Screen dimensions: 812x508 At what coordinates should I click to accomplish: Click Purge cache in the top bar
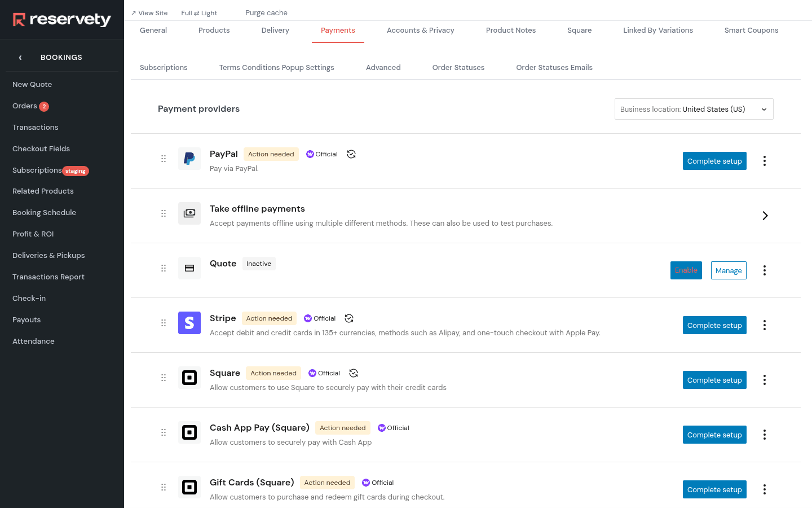pyautogui.click(x=267, y=13)
